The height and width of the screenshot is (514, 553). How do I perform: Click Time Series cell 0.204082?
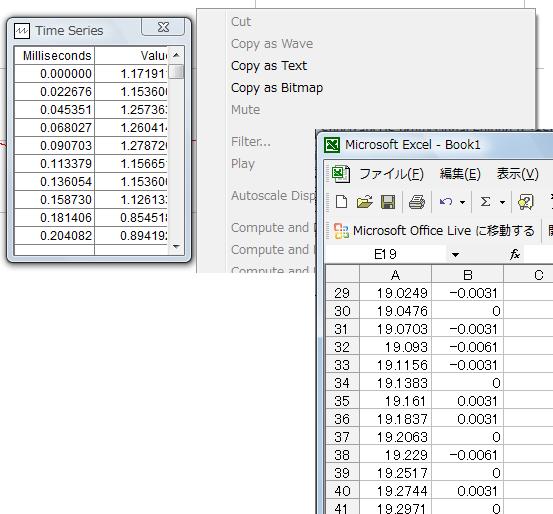click(55, 236)
